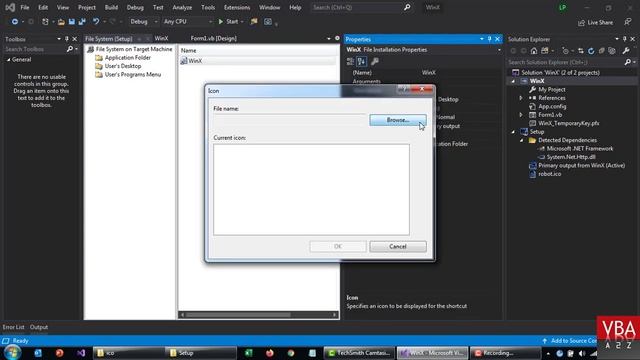This screenshot has width=640, height=360.
Task: Click the Navigate Backward toolbar icon
Action: click(15, 22)
